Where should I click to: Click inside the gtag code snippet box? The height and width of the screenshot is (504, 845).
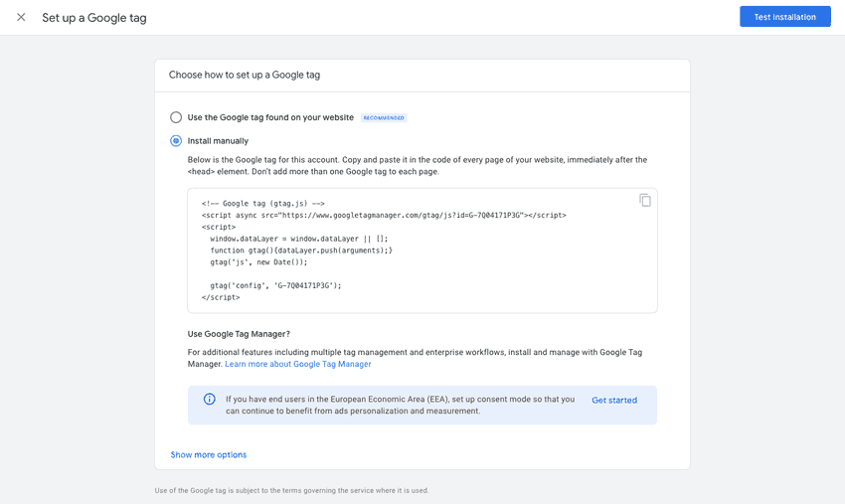(x=422, y=251)
